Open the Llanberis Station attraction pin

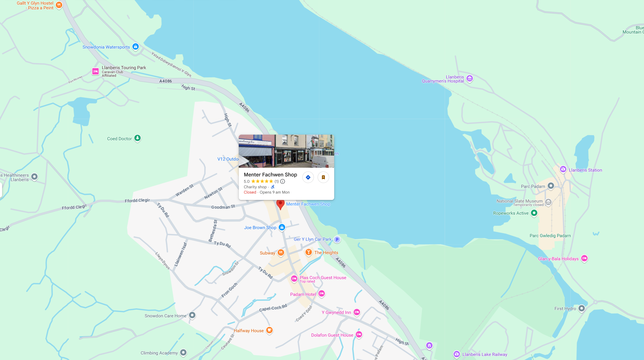(x=563, y=169)
